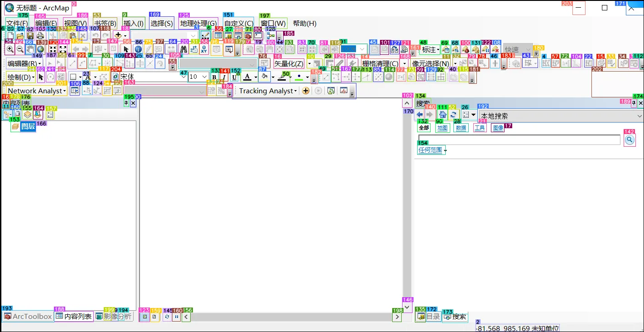Switch to the ArcToolbox tab
644x332 pixels.
pos(28,317)
